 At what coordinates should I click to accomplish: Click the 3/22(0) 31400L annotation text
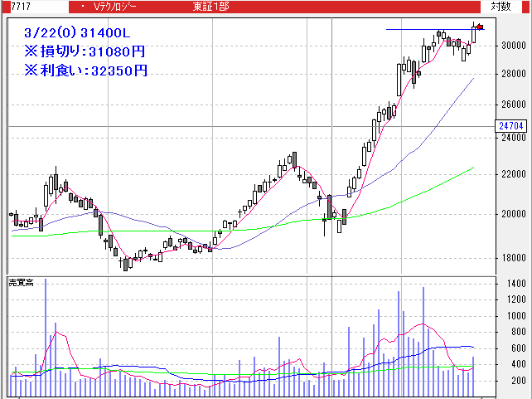pos(78,32)
